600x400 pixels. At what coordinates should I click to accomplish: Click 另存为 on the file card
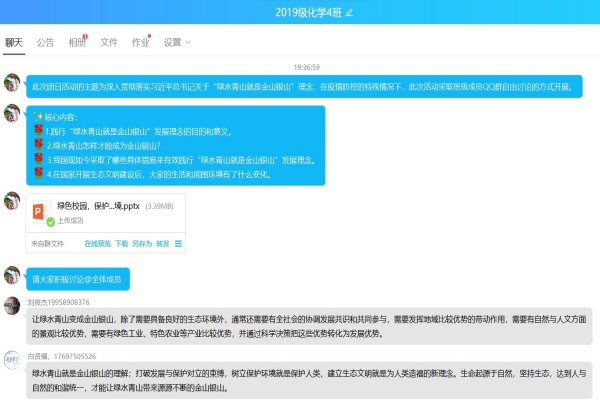[141, 243]
